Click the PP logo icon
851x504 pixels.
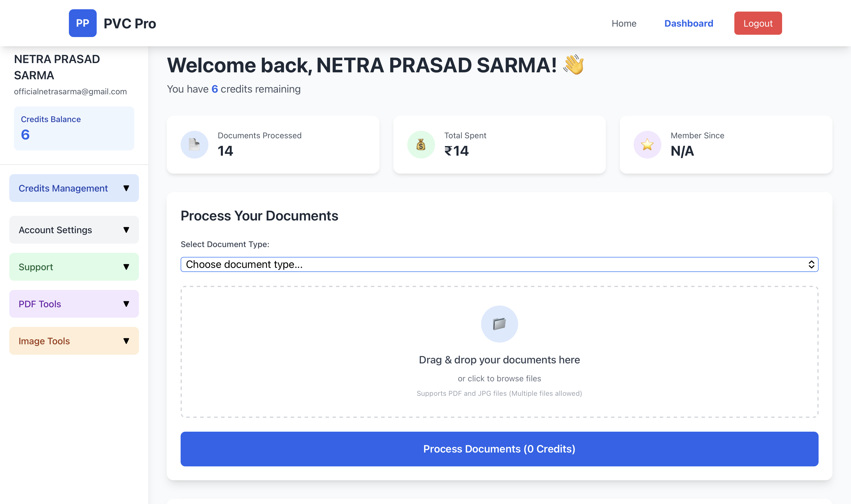(x=82, y=23)
